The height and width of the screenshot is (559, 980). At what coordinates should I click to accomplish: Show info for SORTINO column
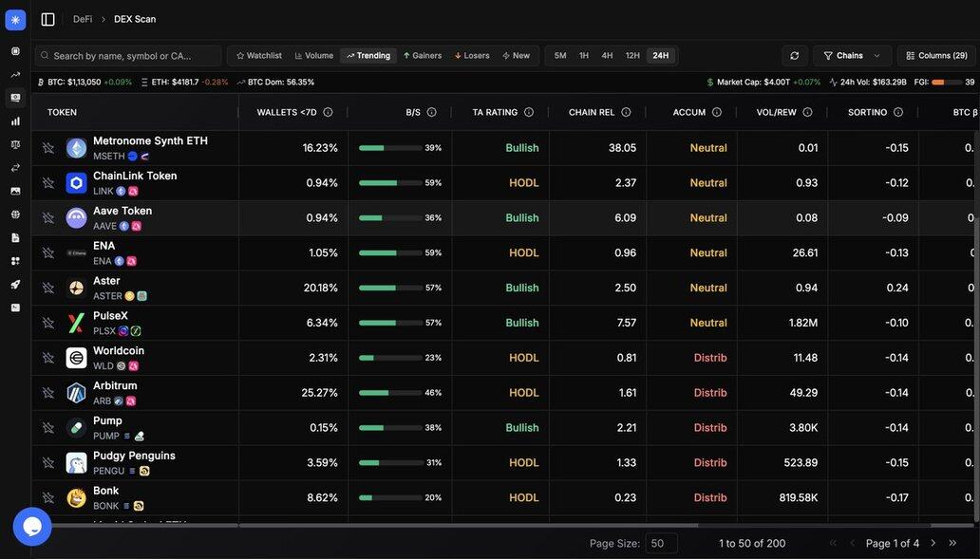click(898, 112)
